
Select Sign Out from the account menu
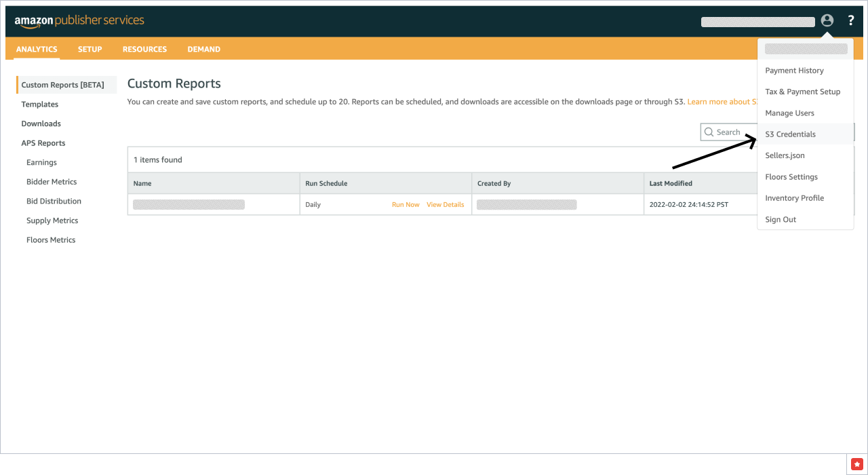click(779, 219)
